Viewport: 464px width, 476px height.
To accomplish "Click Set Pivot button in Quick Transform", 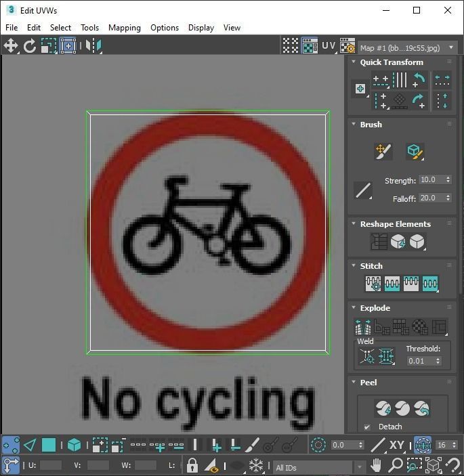I will pyautogui.click(x=360, y=89).
